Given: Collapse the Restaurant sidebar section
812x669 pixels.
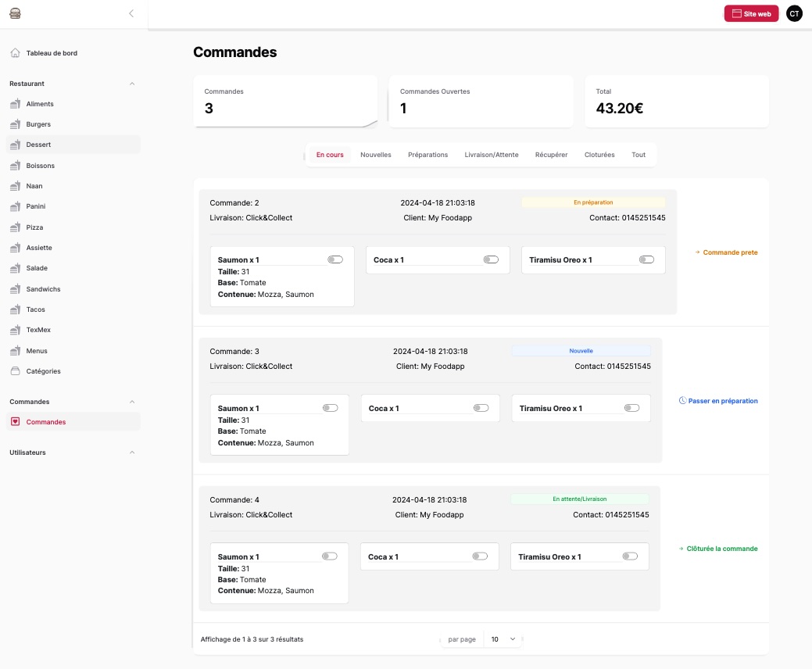Looking at the screenshot, I should [x=131, y=84].
